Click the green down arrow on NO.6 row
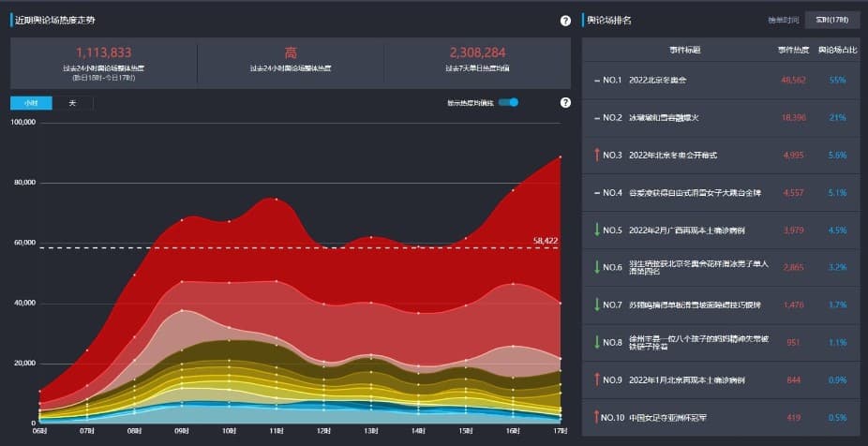The height and width of the screenshot is (446, 868). tap(597, 267)
